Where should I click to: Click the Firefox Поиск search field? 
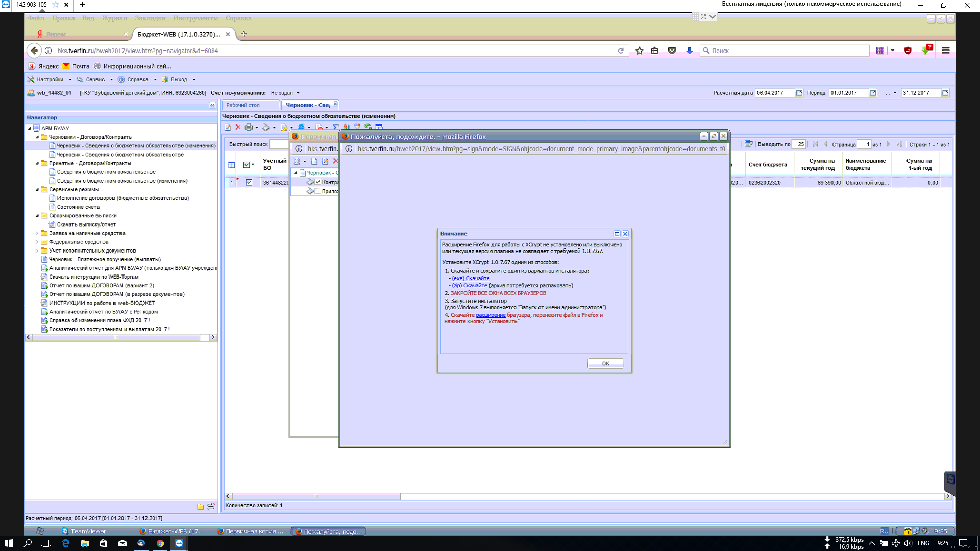785,51
